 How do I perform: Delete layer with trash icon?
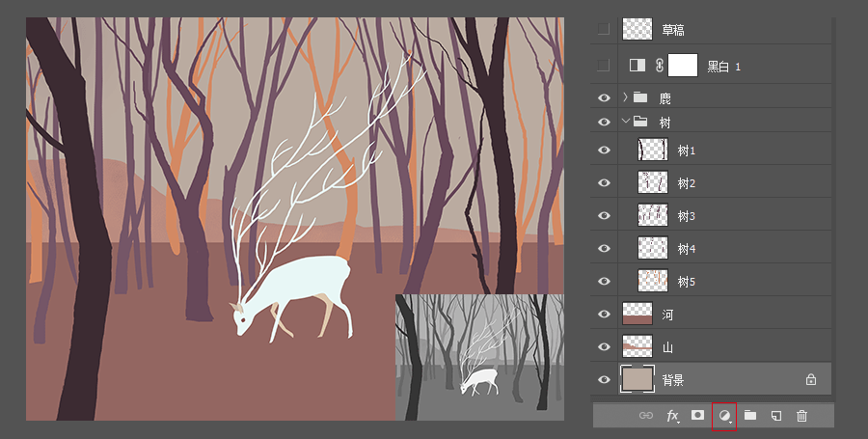coord(801,416)
